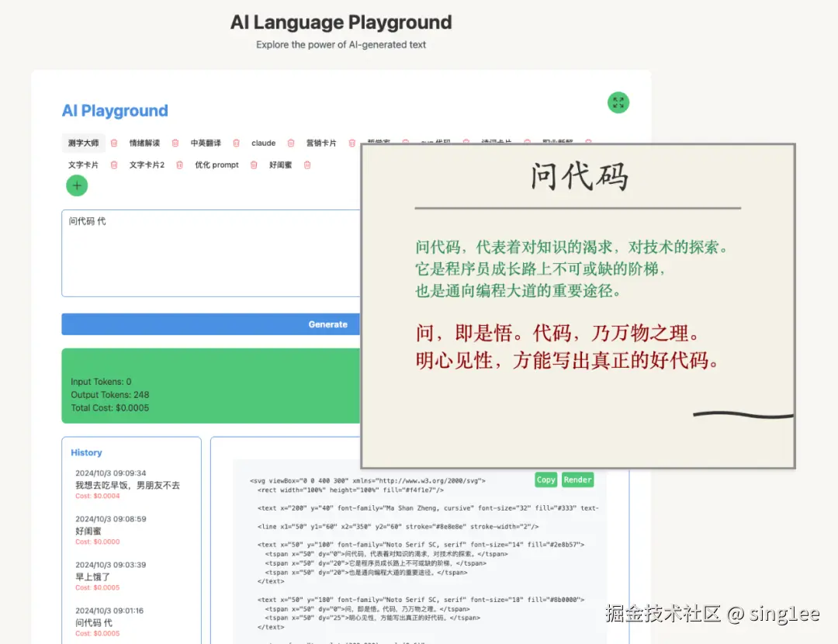
Task: Switch to the 营销卡片 tab
Action: tap(321, 144)
